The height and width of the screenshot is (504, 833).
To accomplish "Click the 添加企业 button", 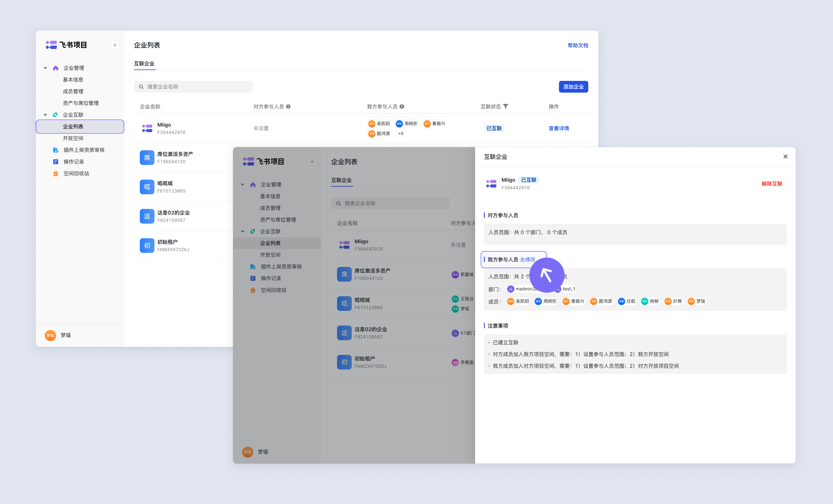I will click(x=573, y=87).
